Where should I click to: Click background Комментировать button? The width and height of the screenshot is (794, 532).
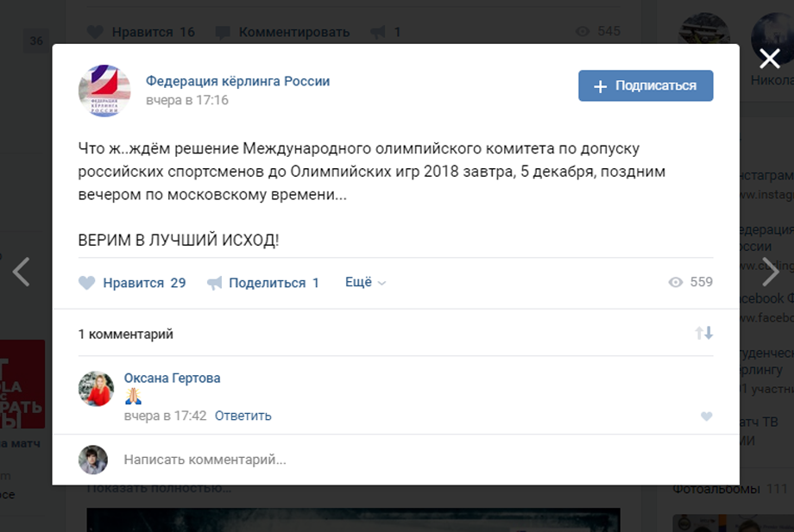click(x=282, y=32)
